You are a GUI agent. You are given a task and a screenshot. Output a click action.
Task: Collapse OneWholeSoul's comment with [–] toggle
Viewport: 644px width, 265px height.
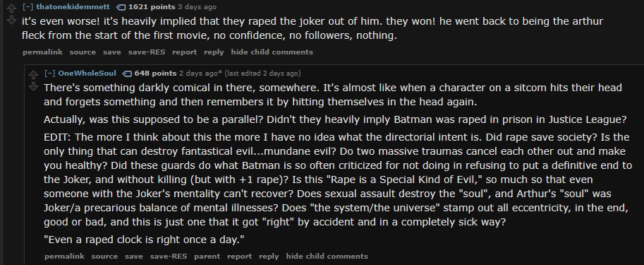pos(49,73)
